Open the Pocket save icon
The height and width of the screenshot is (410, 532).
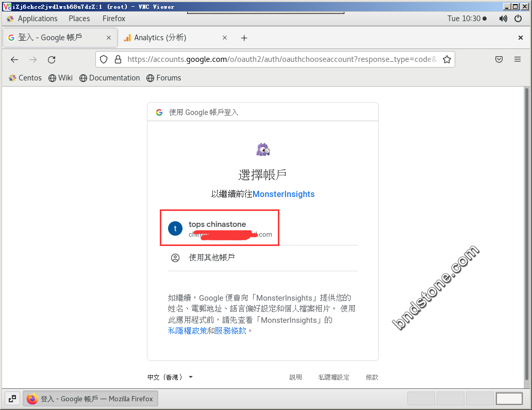pyautogui.click(x=499, y=59)
